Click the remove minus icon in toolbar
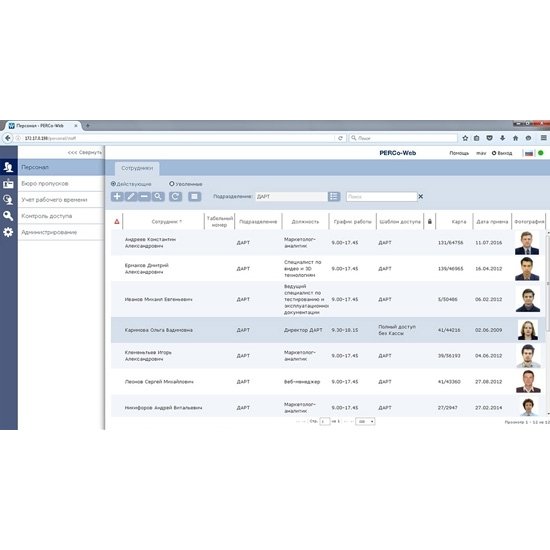 point(144,196)
